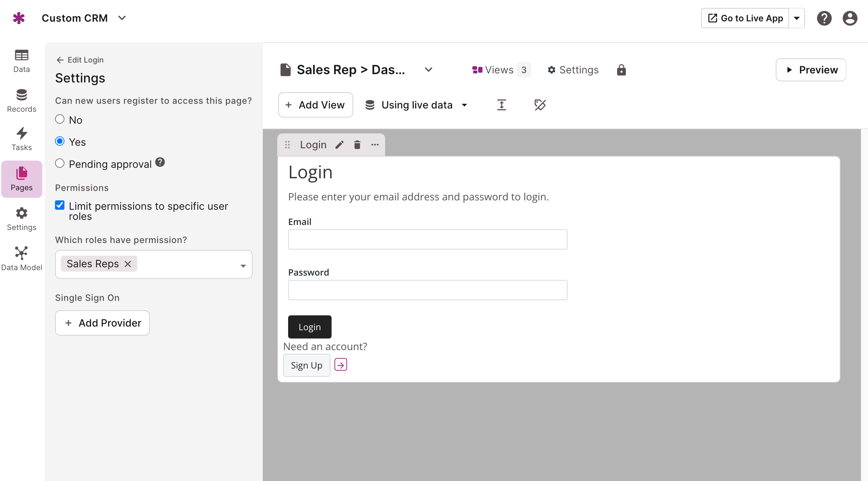Screen dimensions: 868x481
Task: Click the page lock icon
Action: [x=621, y=70]
